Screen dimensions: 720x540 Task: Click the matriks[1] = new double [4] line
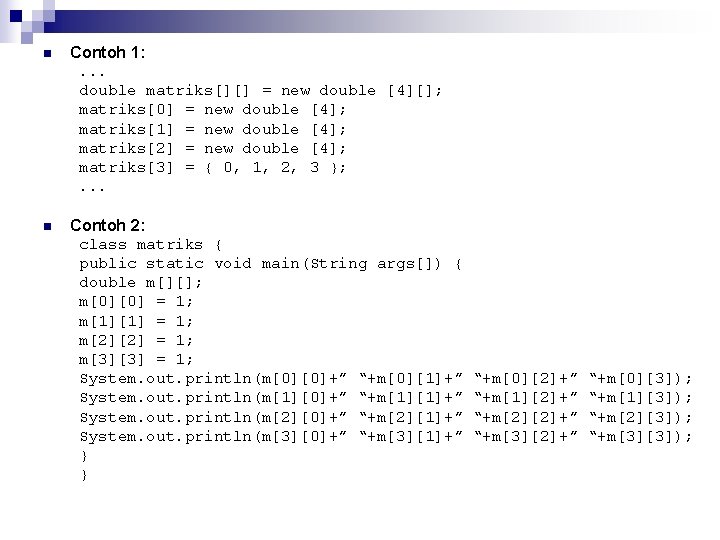pos(212,129)
